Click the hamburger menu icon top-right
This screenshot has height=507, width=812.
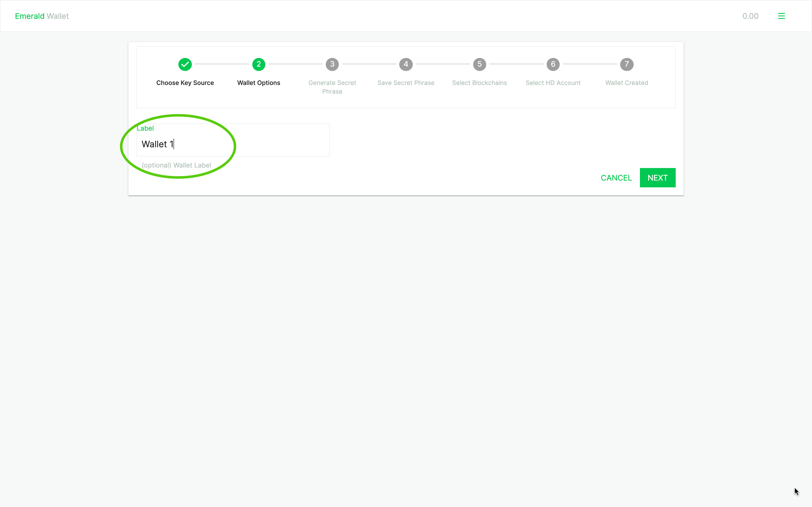click(782, 16)
